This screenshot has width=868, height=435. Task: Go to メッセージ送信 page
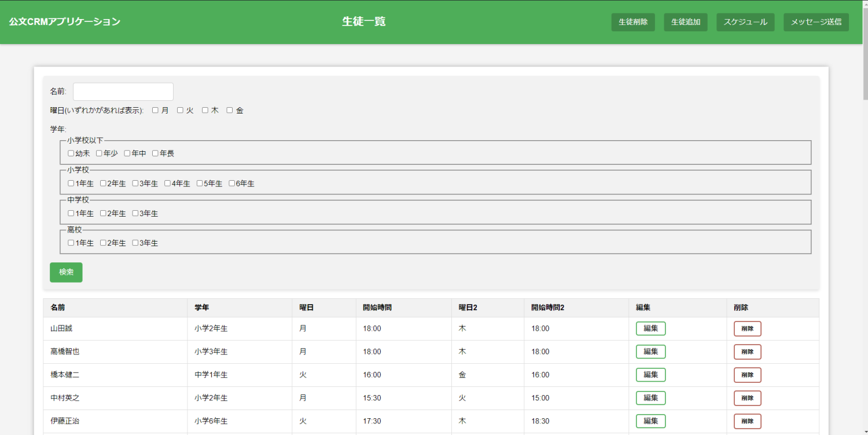(815, 22)
